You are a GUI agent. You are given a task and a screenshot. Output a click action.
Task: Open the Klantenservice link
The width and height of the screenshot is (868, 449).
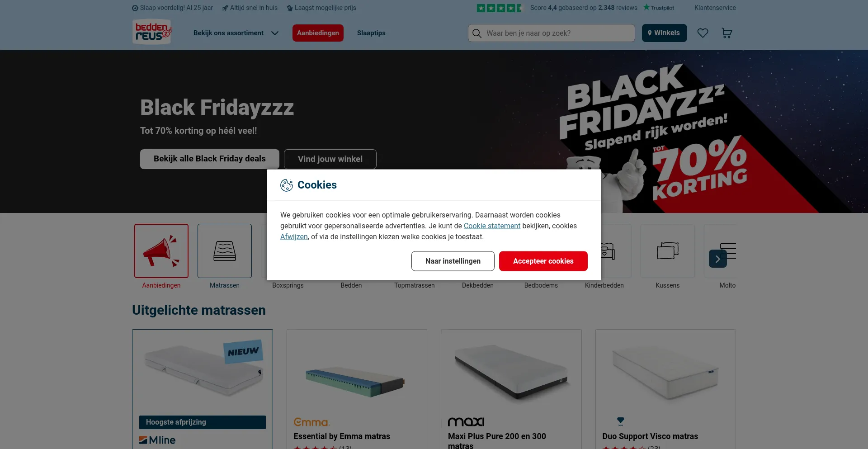(715, 8)
